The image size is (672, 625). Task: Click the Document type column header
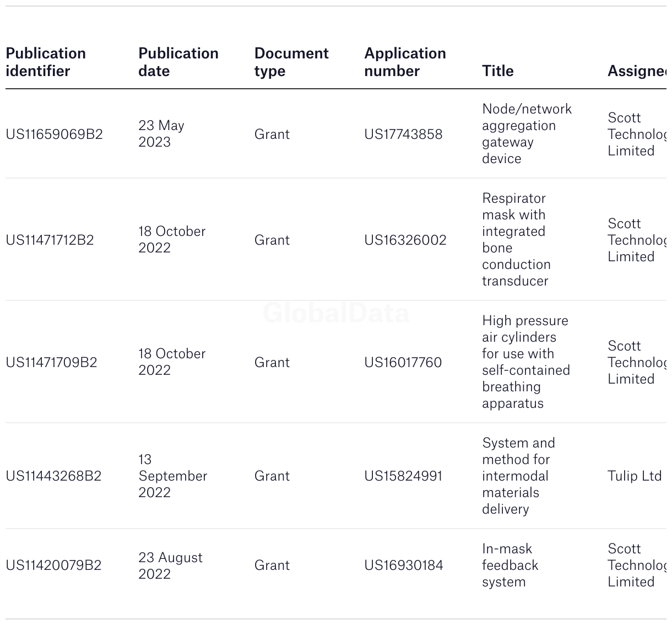point(291,62)
